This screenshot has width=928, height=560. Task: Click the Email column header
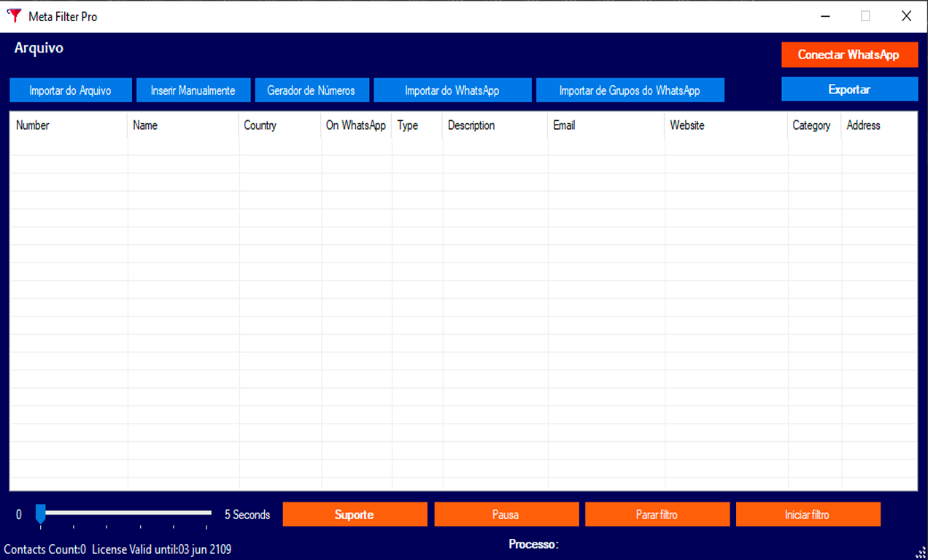click(606, 125)
